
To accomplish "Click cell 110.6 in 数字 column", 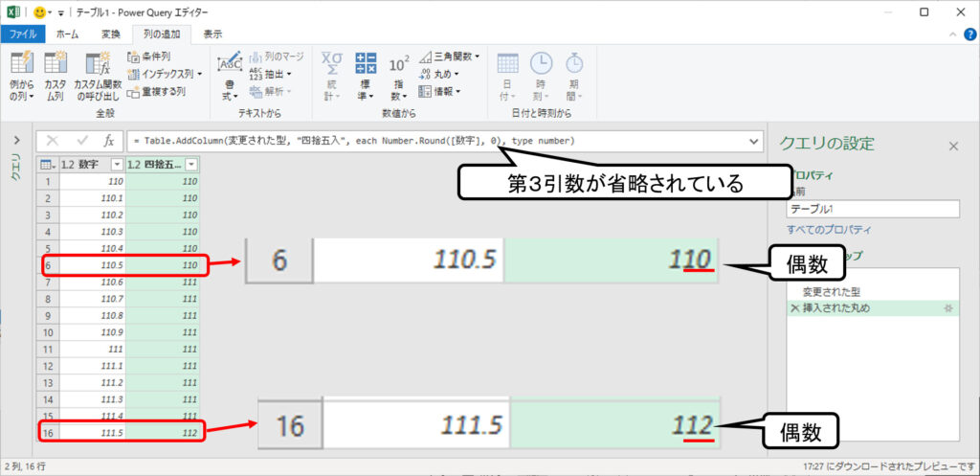I will [93, 283].
